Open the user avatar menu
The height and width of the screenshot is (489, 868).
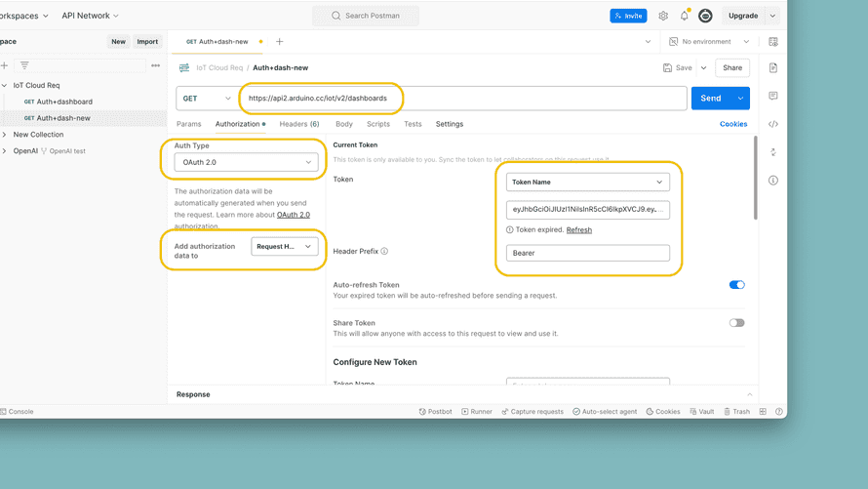pos(705,16)
